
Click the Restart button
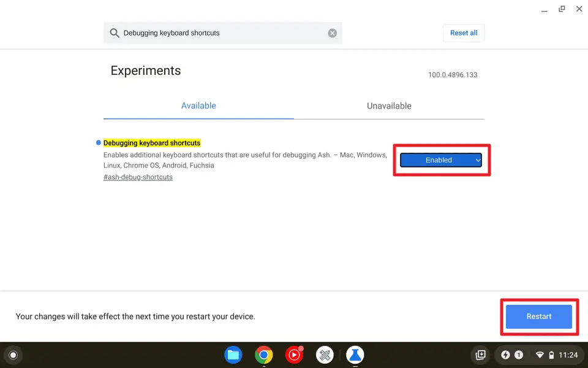539,316
